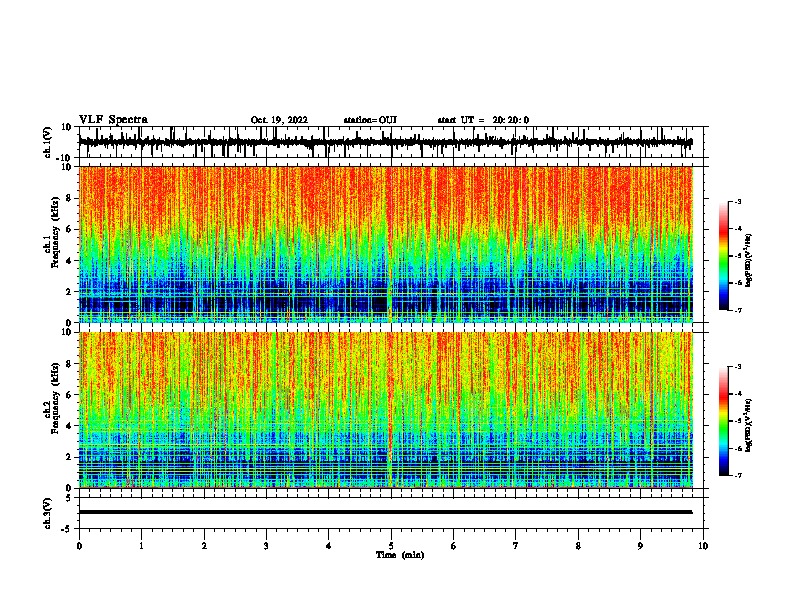Click the ch.2 color bar log(PSD) label
The height and width of the screenshot is (612, 792).
tap(749, 425)
